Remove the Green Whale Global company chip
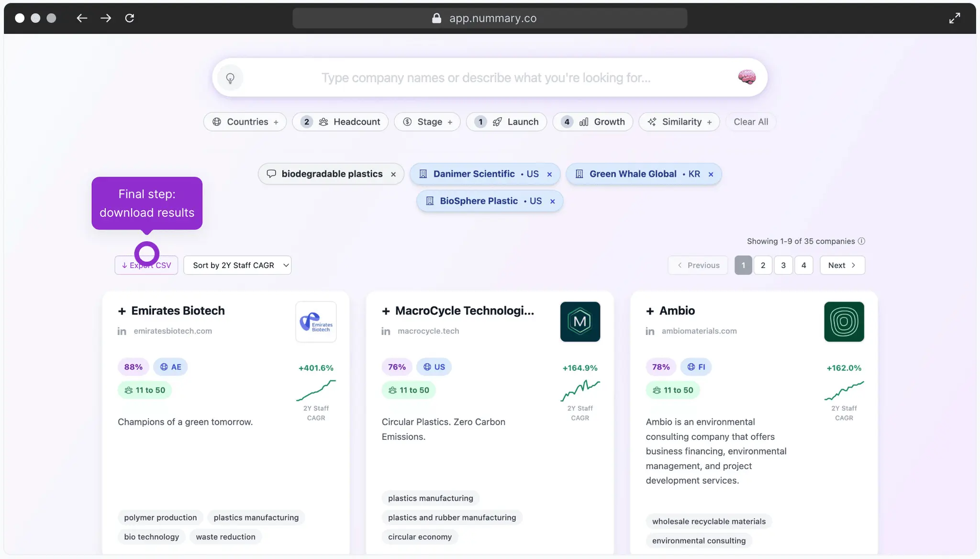Screen dimensions: 980x559 coord(711,174)
